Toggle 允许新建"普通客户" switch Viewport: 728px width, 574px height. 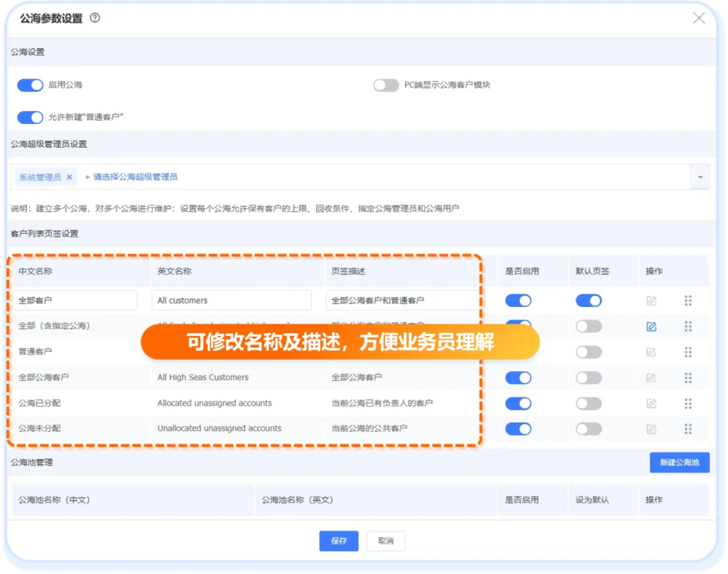(x=30, y=117)
